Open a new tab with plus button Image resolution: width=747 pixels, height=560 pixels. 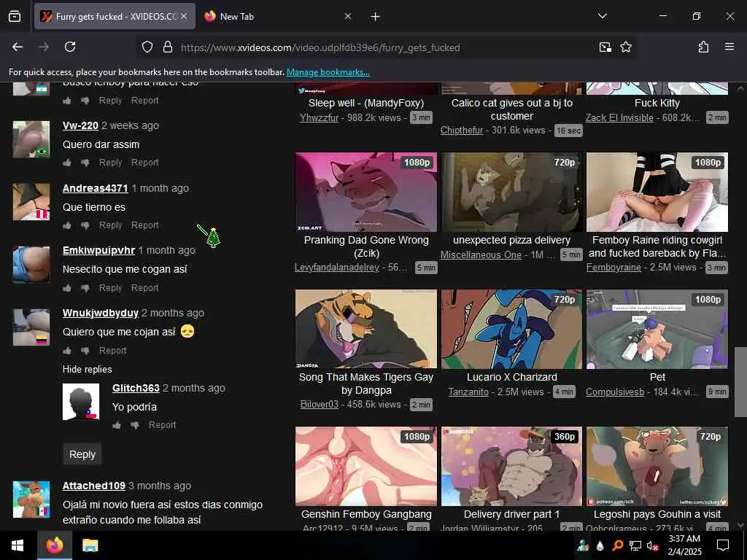(376, 17)
